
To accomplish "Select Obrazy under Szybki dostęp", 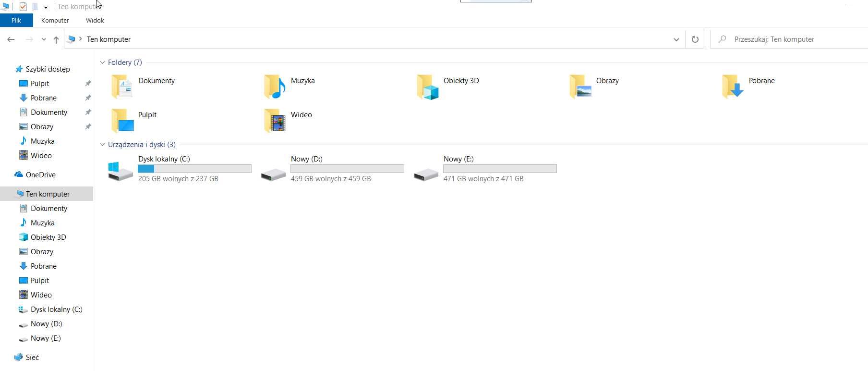I will 42,126.
